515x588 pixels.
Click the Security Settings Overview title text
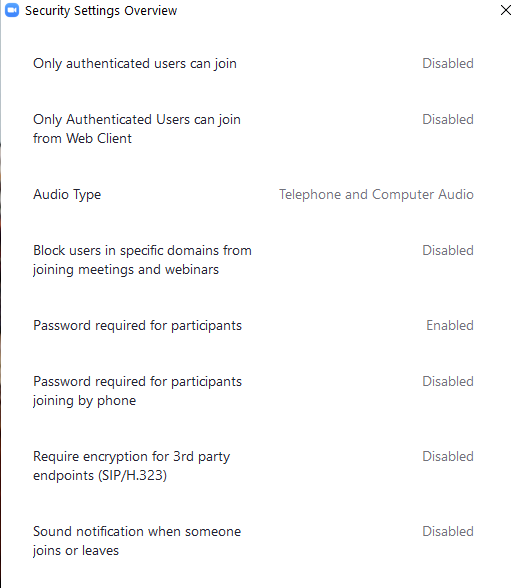click(101, 11)
